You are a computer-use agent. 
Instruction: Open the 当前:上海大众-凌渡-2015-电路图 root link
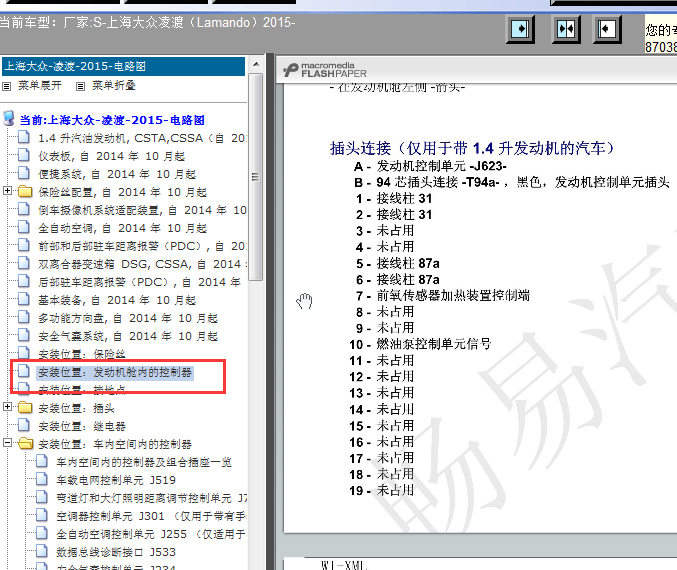(x=112, y=120)
